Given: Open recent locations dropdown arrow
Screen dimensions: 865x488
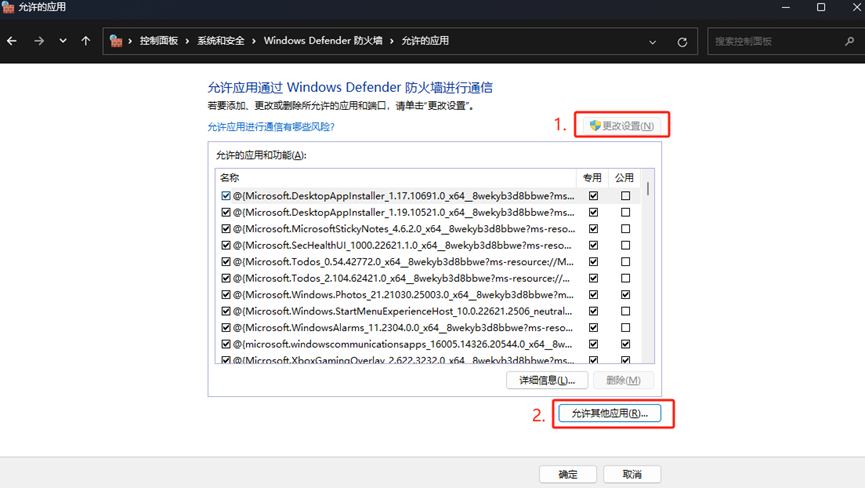Looking at the screenshot, I should coord(63,41).
